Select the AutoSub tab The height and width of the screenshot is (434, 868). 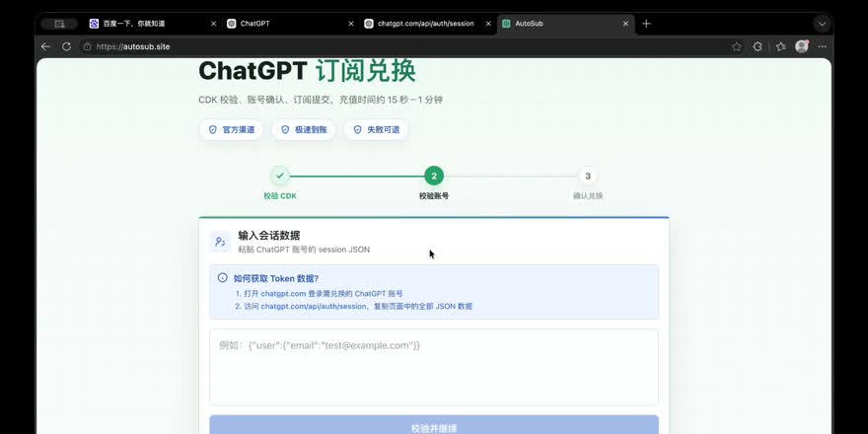(x=566, y=24)
